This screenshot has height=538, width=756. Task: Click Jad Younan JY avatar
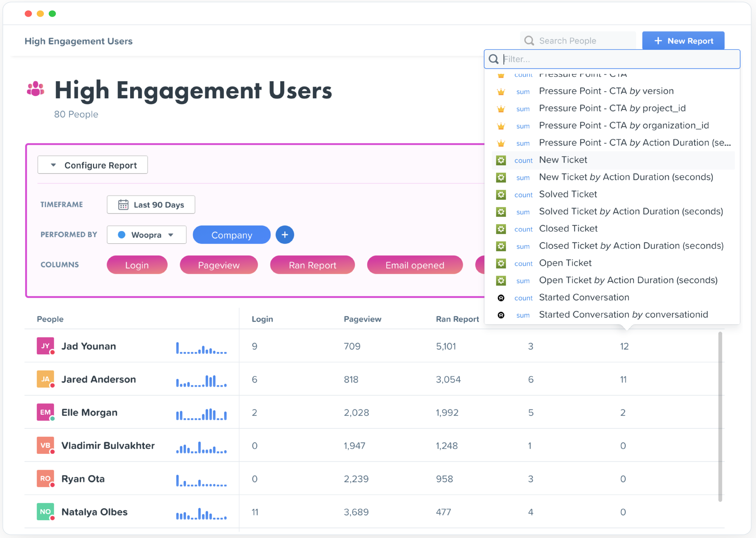pos(45,346)
